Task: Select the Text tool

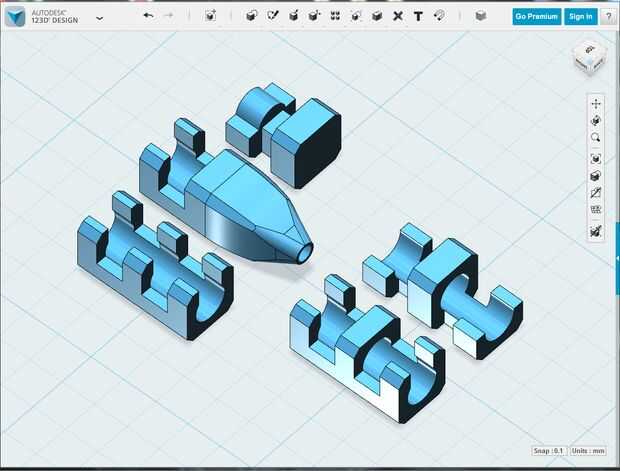Action: click(418, 16)
